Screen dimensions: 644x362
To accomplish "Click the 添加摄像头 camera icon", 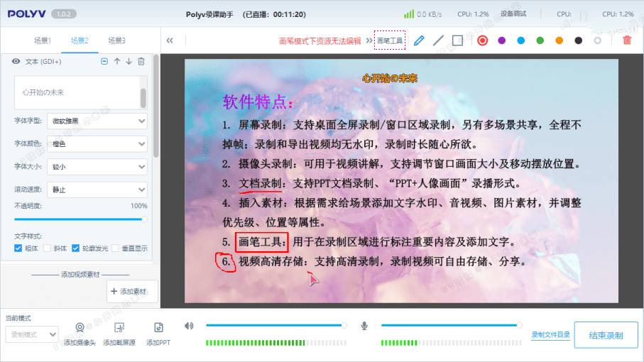I will (x=80, y=327).
